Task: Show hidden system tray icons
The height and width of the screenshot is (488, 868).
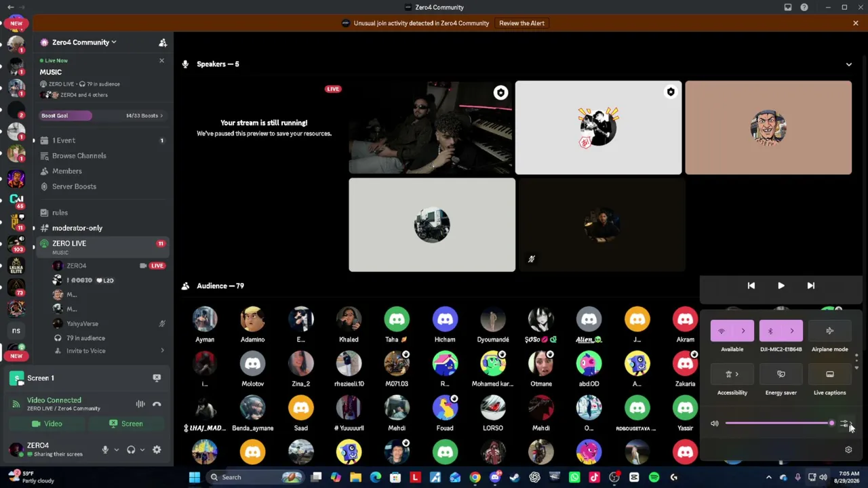Action: pos(768,477)
